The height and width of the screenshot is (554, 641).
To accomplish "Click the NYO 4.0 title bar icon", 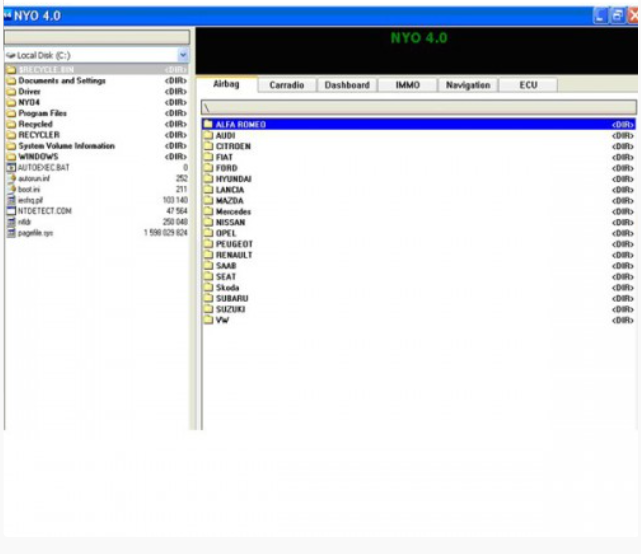I will click(7, 15).
